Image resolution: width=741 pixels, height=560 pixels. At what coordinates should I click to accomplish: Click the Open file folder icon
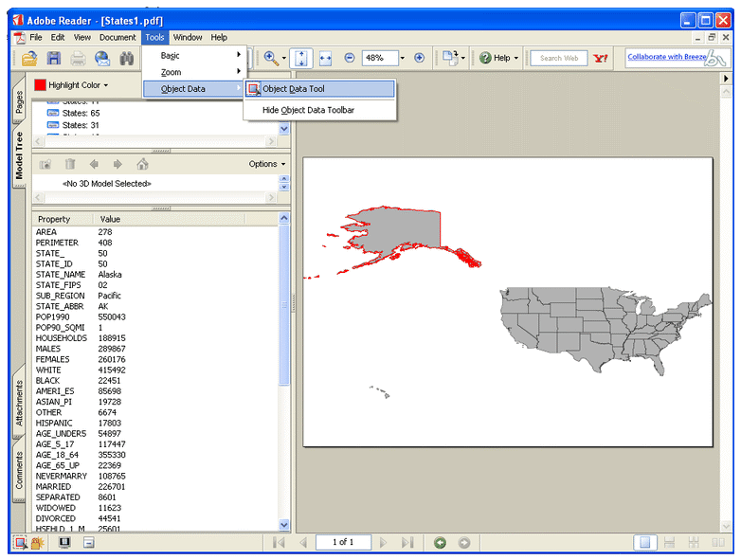pyautogui.click(x=29, y=58)
